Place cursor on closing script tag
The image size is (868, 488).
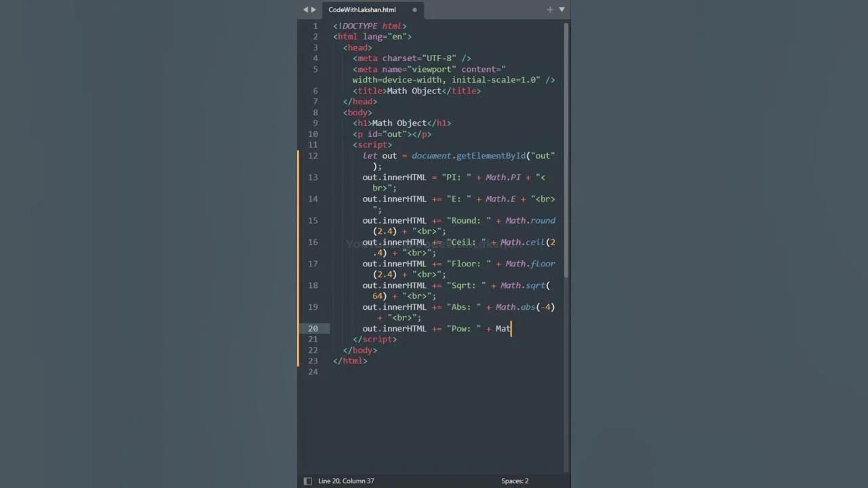click(374, 340)
